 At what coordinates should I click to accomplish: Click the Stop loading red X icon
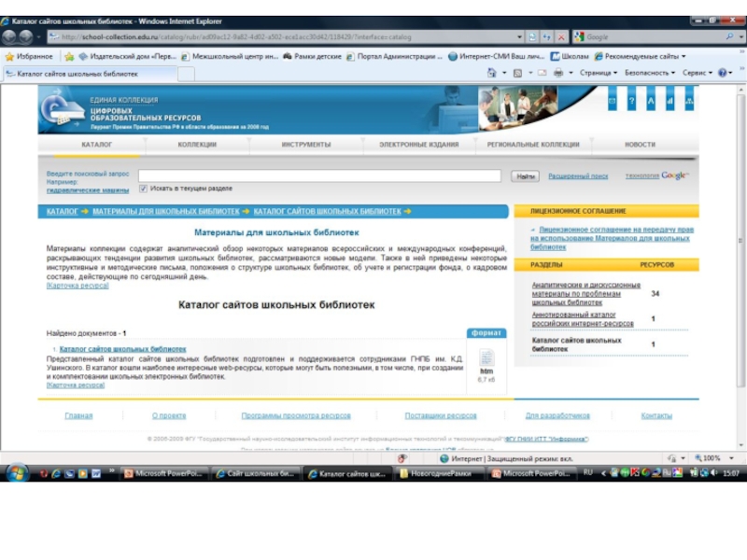(x=562, y=36)
